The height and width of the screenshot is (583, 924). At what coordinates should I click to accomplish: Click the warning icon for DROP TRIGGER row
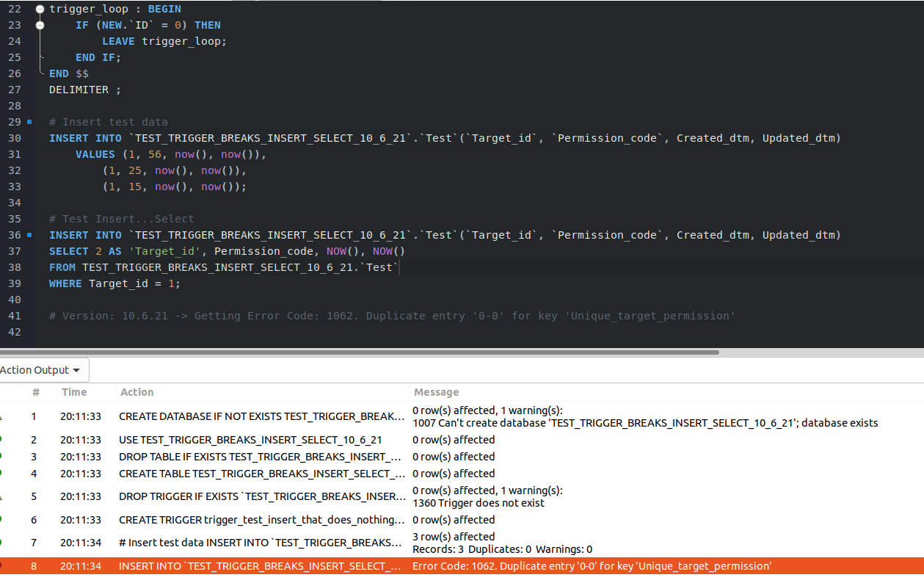coord(1,497)
